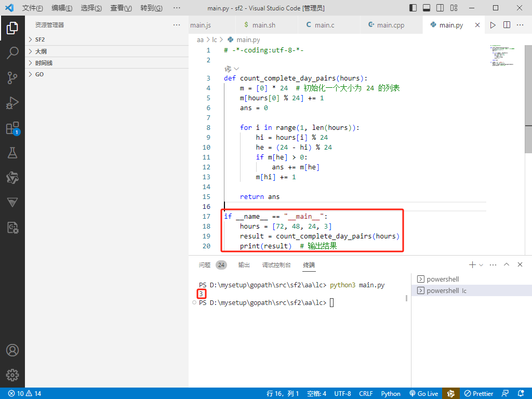Open the Accounts menu icon
Image resolution: width=532 pixels, height=399 pixels.
12,350
